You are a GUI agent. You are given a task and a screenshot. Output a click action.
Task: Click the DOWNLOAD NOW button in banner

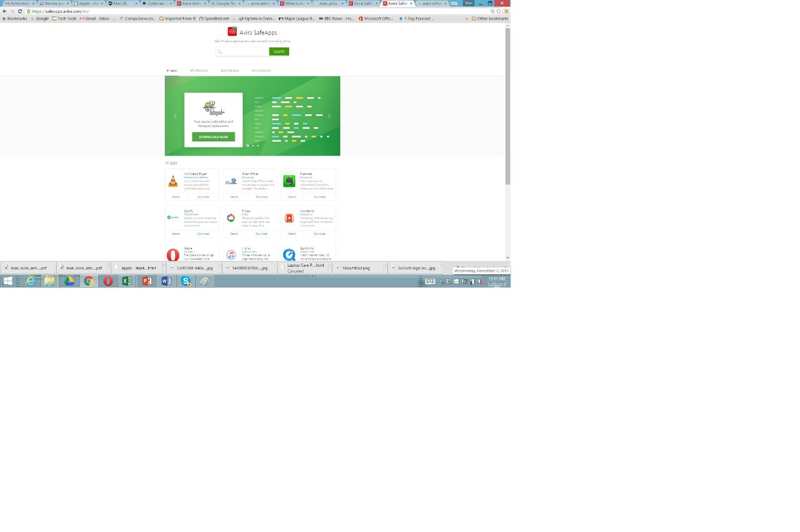click(x=213, y=137)
